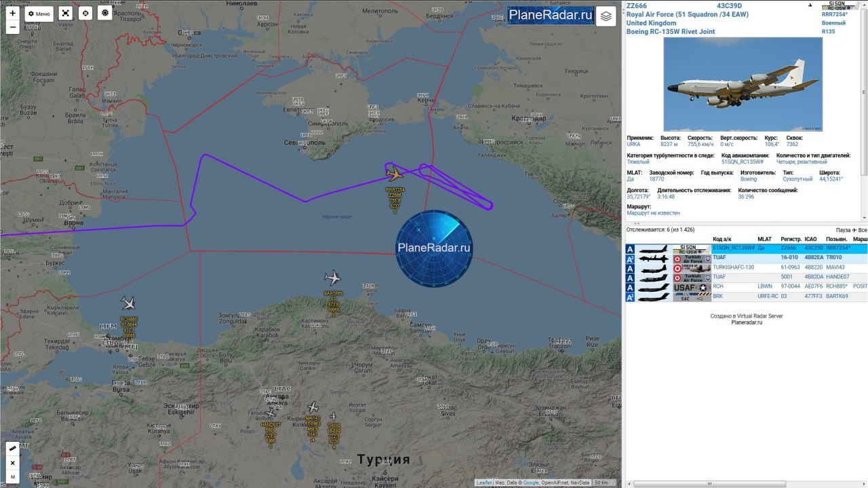Viewport: 868px width, 488px height.
Task: Select the HANDE07 aircraft icon near Ankara
Action: tap(271, 412)
